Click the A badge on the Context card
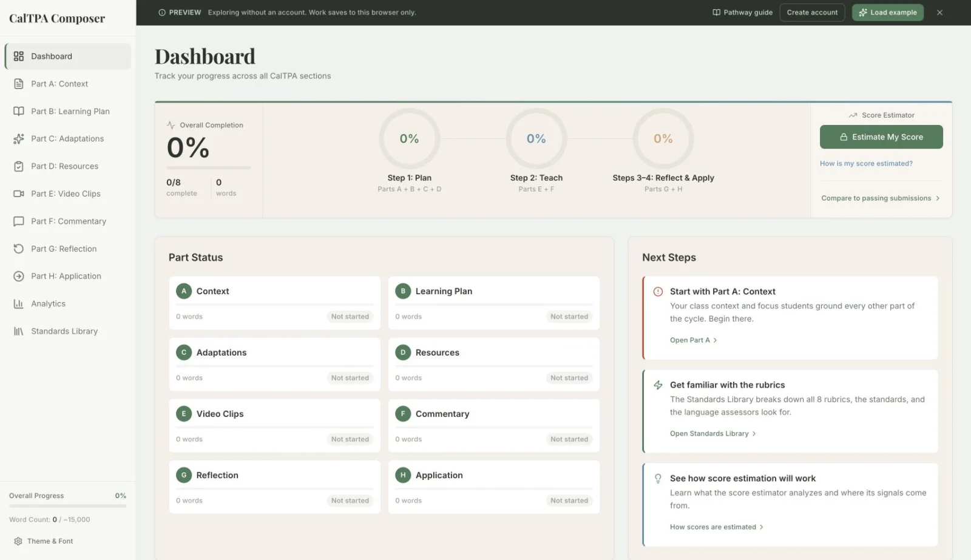This screenshot has width=971, height=560. (x=184, y=291)
